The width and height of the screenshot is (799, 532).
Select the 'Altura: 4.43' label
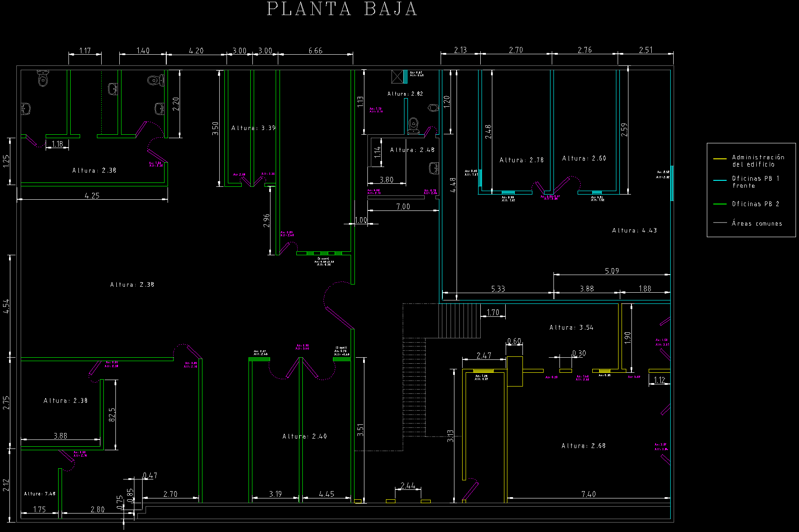tap(634, 230)
